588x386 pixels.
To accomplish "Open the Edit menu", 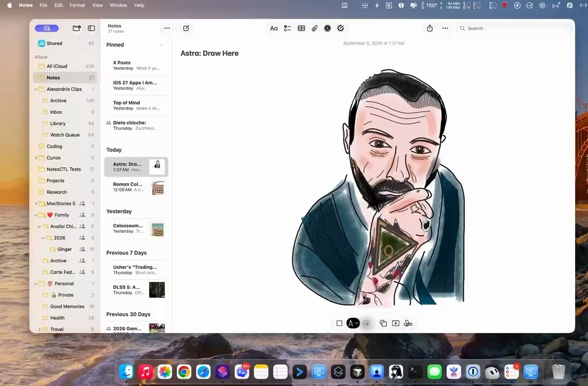I will click(58, 5).
